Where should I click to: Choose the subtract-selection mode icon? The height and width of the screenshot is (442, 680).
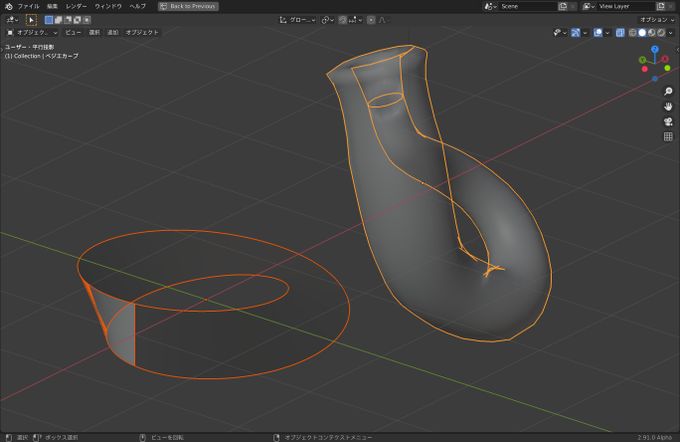click(68, 20)
